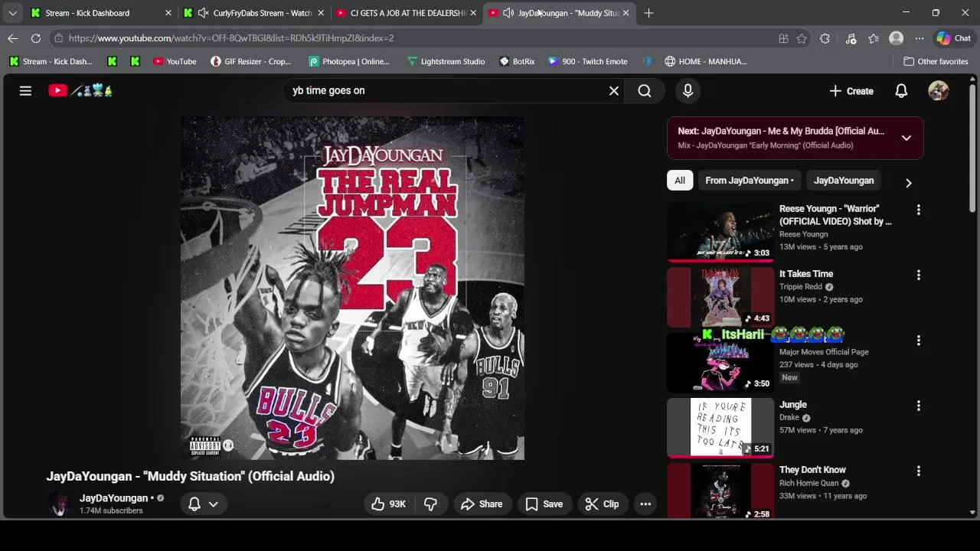This screenshot has height=551, width=980.
Task: Open browser settings and more menu
Action: tap(920, 38)
